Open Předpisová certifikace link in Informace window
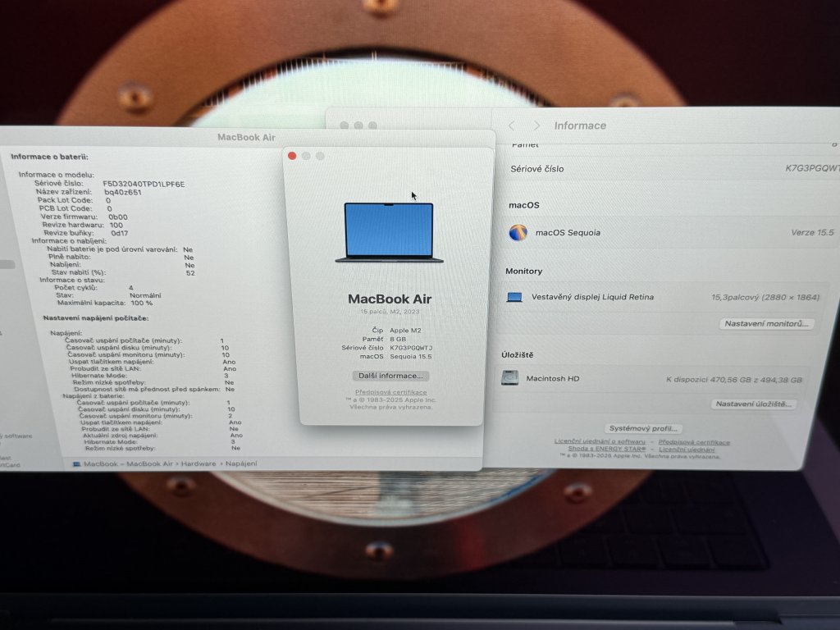This screenshot has height=630, width=840. pyautogui.click(x=694, y=442)
